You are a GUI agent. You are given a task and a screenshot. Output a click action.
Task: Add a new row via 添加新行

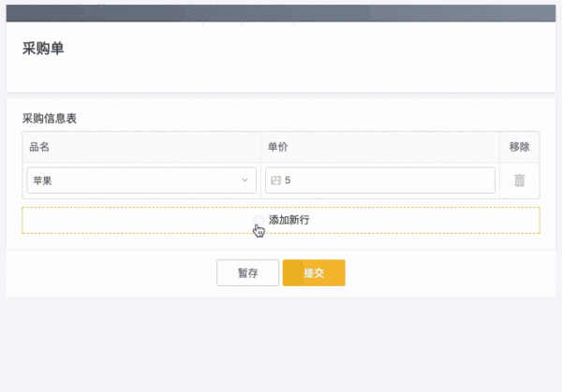[281, 220]
